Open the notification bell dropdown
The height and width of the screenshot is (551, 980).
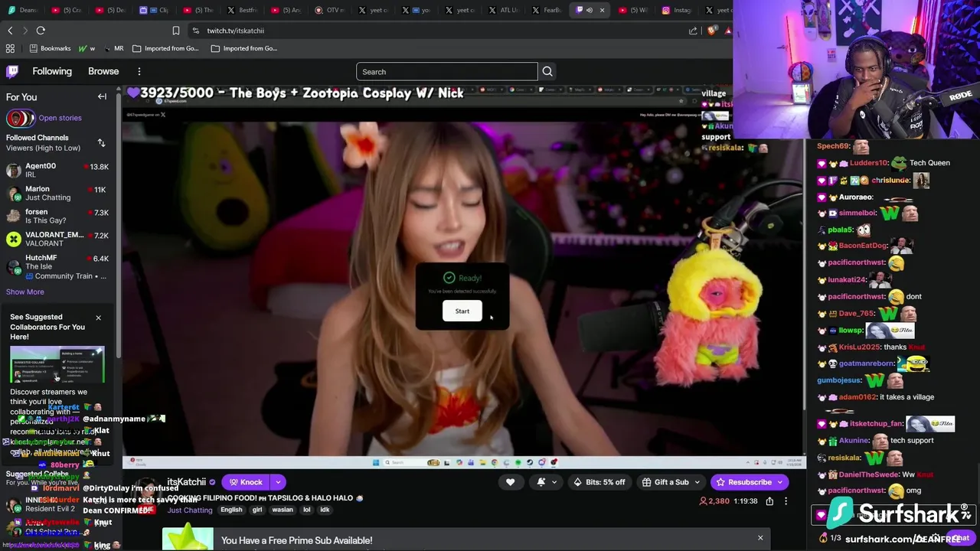tap(547, 482)
